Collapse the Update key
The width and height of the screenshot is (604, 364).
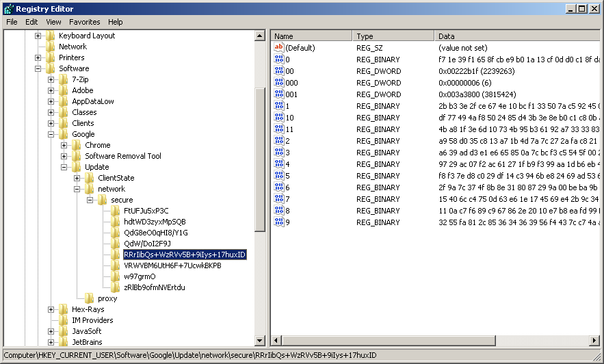64,167
